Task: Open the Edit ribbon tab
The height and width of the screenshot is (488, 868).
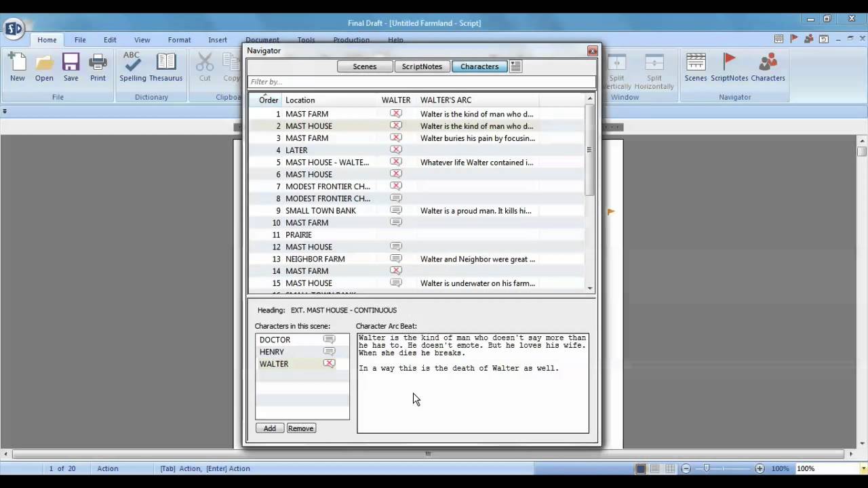Action: [110, 40]
